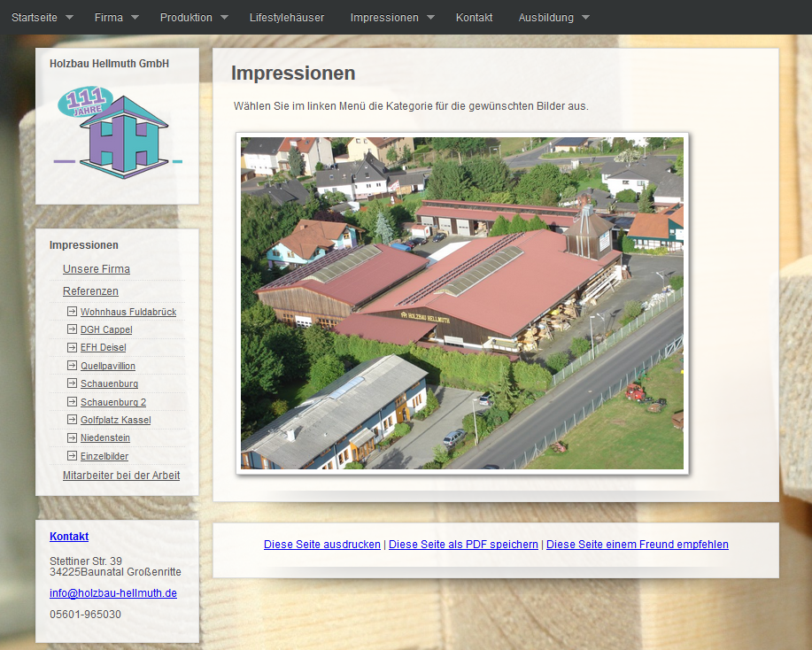Expand the Firma menu arrow
The width and height of the screenshot is (812, 650).
coord(135,18)
